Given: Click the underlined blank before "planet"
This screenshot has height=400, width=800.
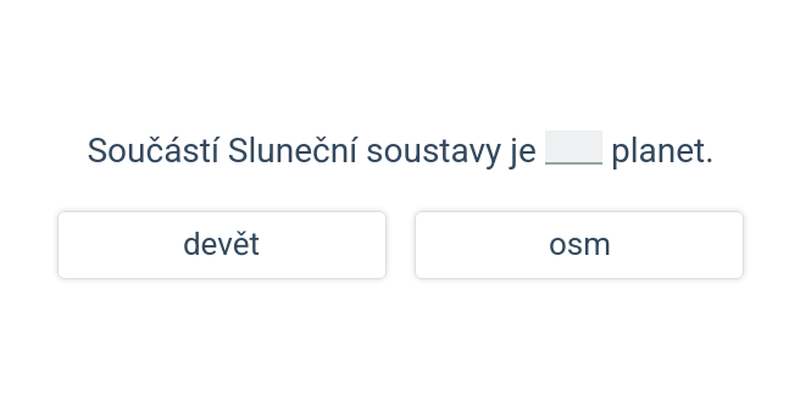Looking at the screenshot, I should (574, 148).
